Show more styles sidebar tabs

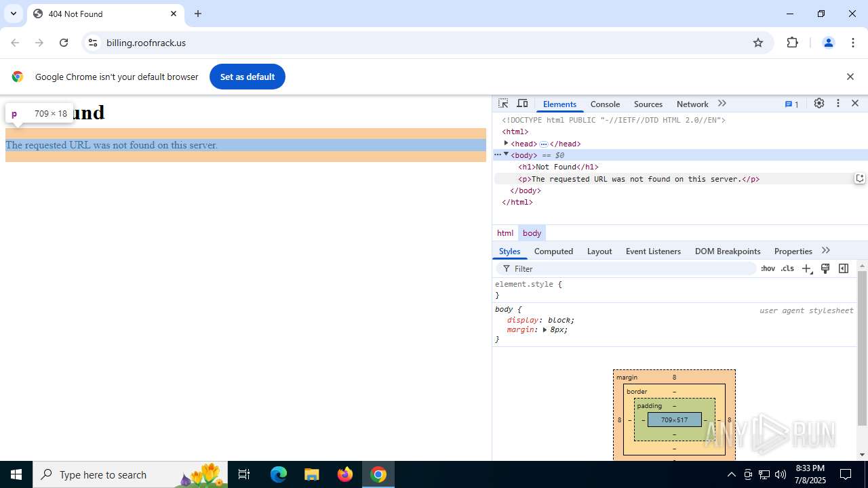click(825, 251)
